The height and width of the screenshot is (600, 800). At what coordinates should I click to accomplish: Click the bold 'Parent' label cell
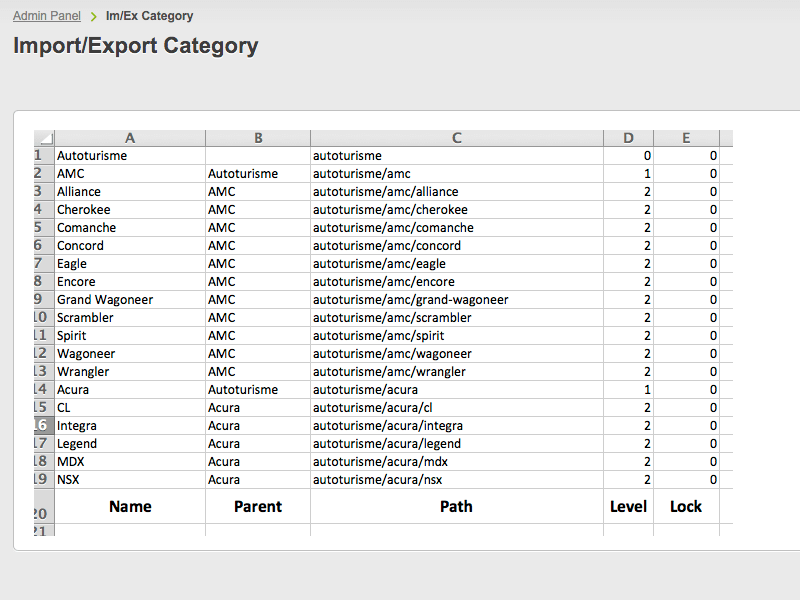[258, 506]
